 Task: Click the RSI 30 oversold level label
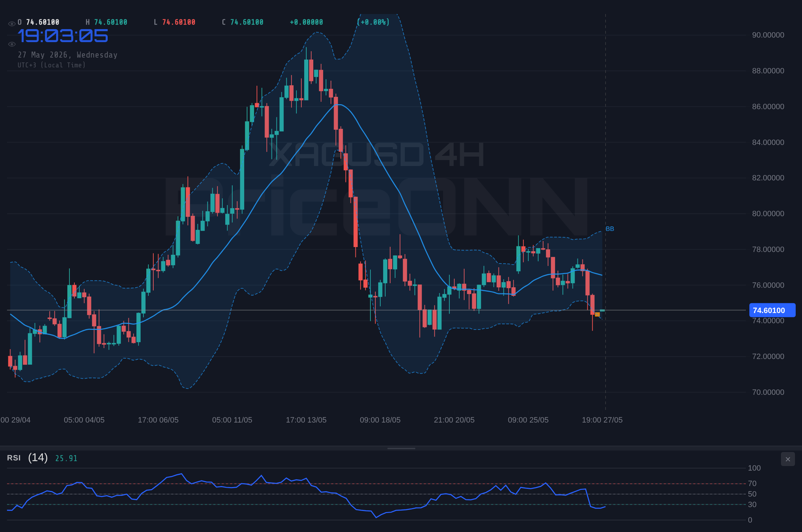[752, 505]
